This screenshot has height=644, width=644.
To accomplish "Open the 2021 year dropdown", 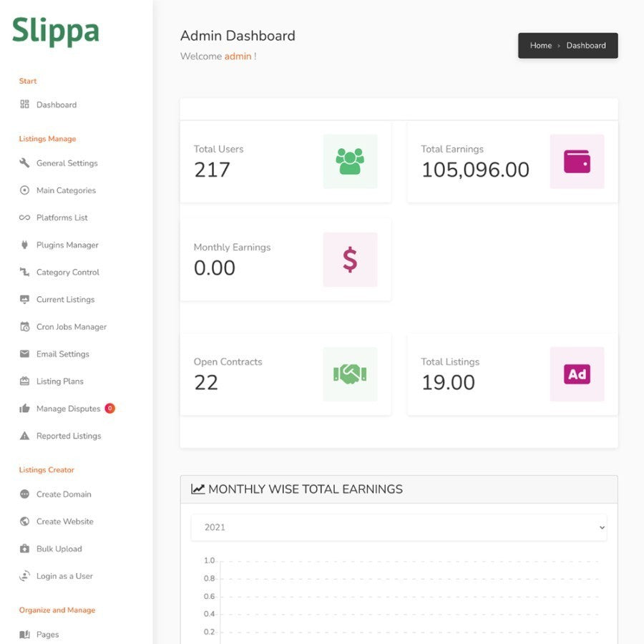I will [399, 527].
